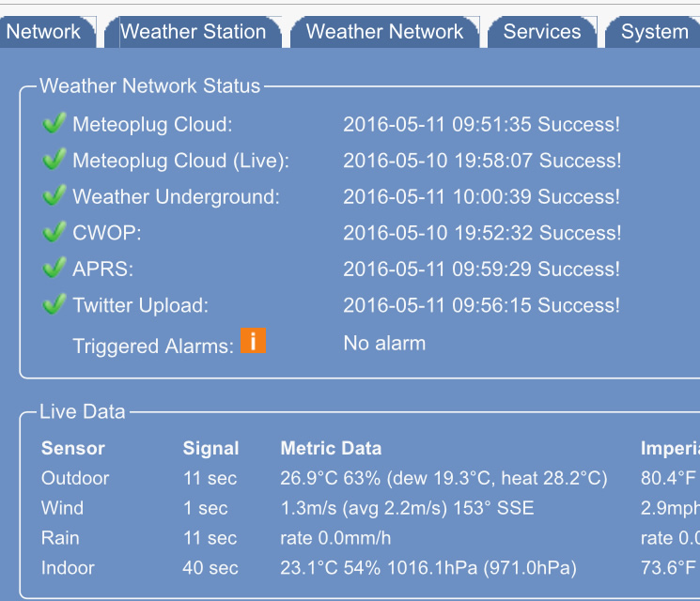The width and height of the screenshot is (700, 601).
Task: Click the Weather Underground status checkmark
Action: coord(54,196)
